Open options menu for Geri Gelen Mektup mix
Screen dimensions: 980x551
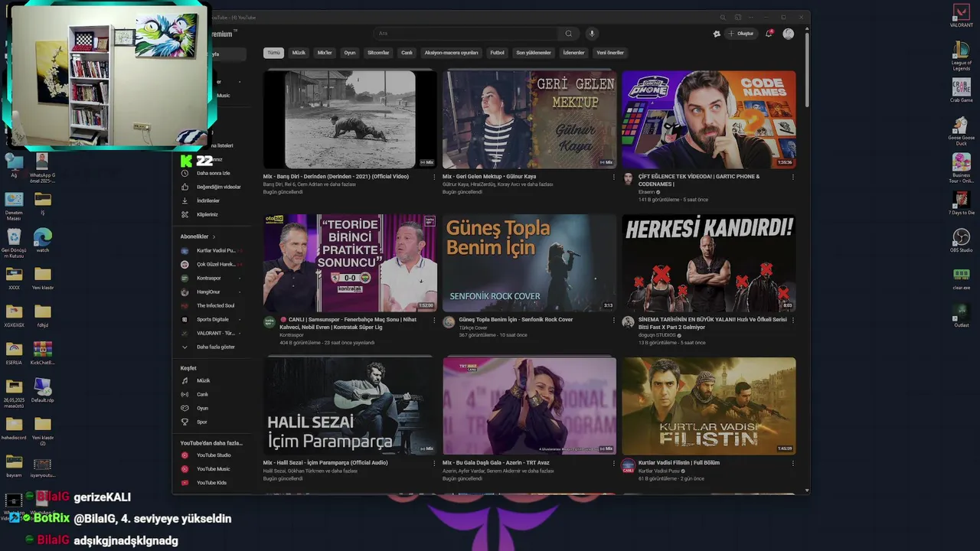point(613,177)
